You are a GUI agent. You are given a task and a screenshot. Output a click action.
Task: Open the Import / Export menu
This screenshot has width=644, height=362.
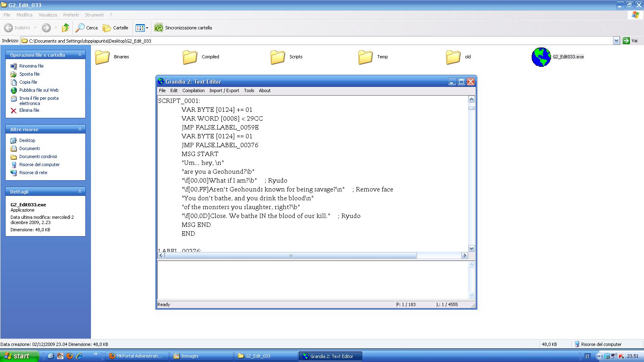coord(224,90)
